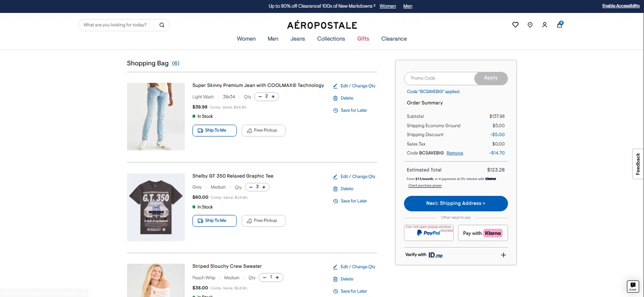This screenshot has width=644, height=297.
Task: Focus the Promo Code input field
Action: click(x=440, y=78)
